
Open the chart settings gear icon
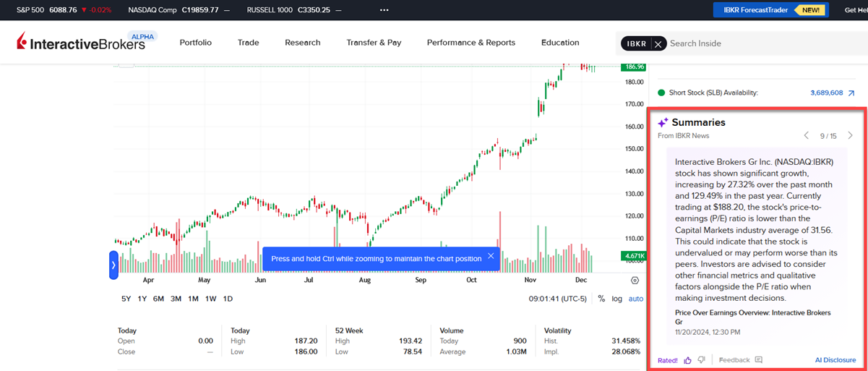click(x=635, y=280)
